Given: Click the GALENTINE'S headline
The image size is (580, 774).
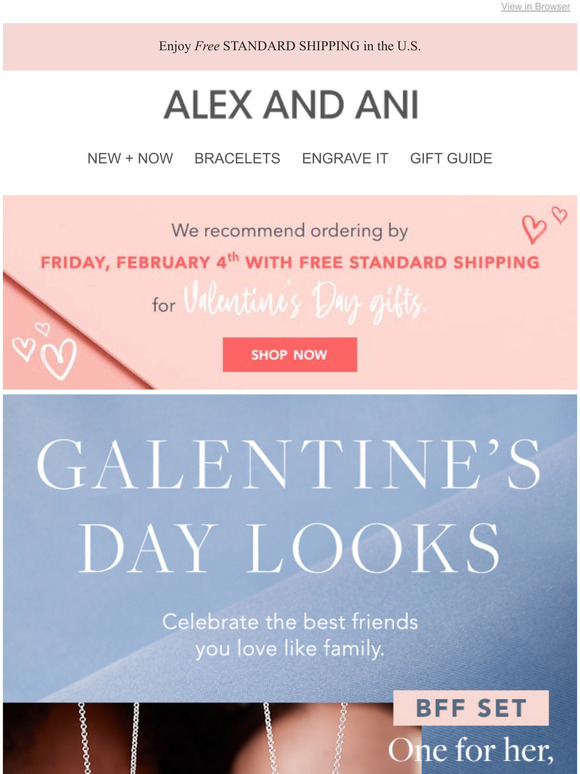Looking at the screenshot, I should pyautogui.click(x=288, y=464).
